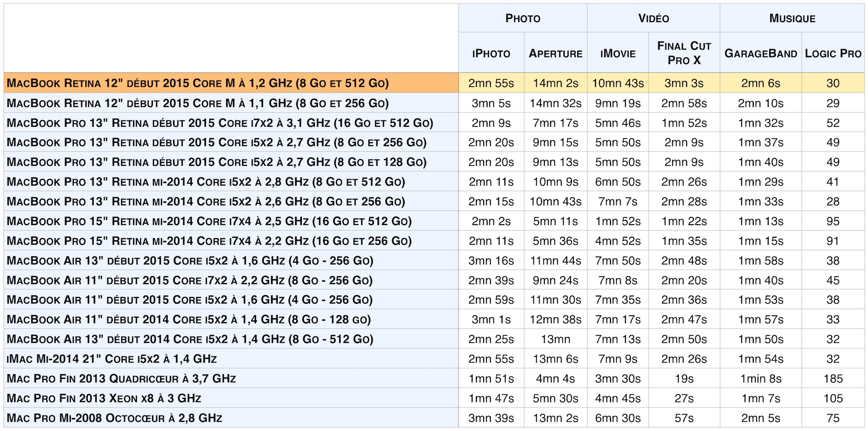
Task: Click the iPhoto value 3mn 16s
Action: pos(491,261)
